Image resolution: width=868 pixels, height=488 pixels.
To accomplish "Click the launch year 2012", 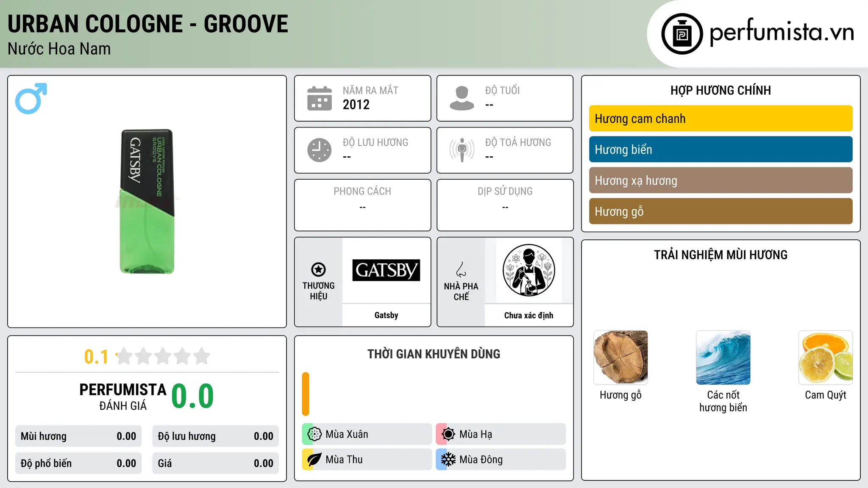I will click(356, 105).
